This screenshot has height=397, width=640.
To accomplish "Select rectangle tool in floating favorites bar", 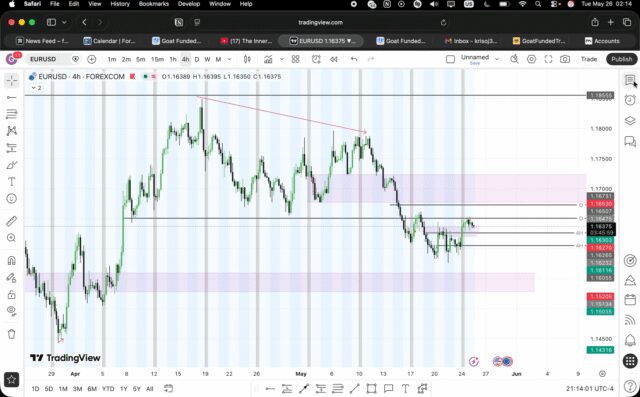I will click(x=371, y=388).
